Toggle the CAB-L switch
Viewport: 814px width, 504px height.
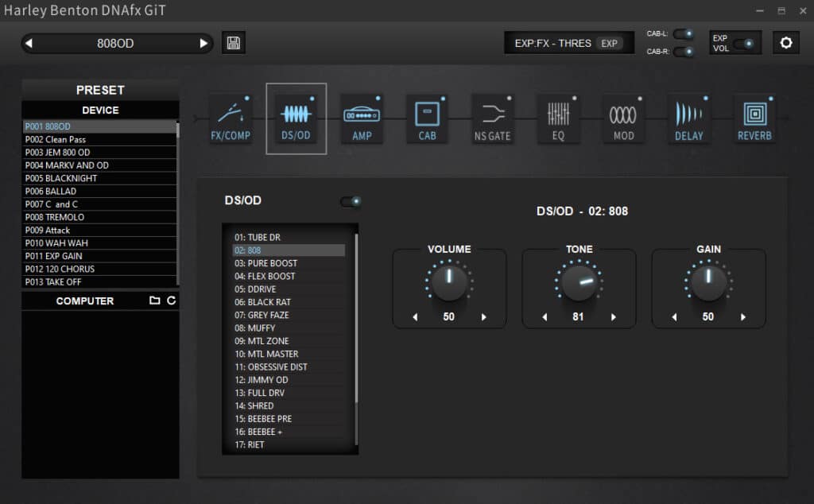684,33
